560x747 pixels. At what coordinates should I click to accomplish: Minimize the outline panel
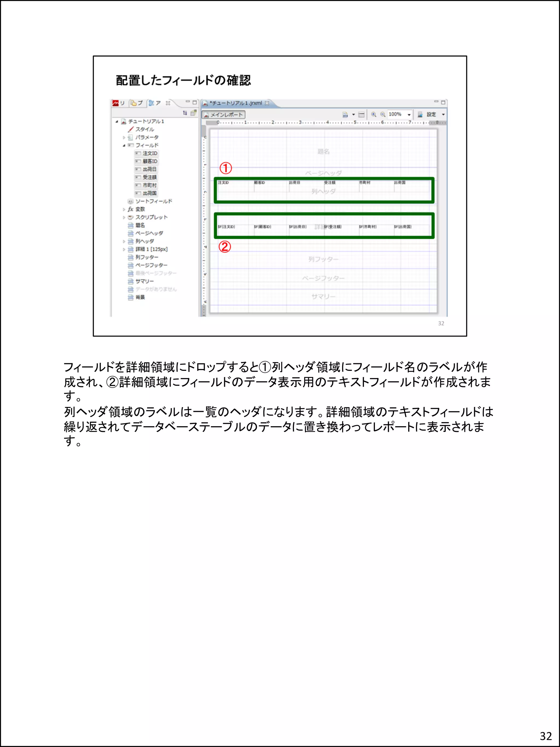coord(188,102)
